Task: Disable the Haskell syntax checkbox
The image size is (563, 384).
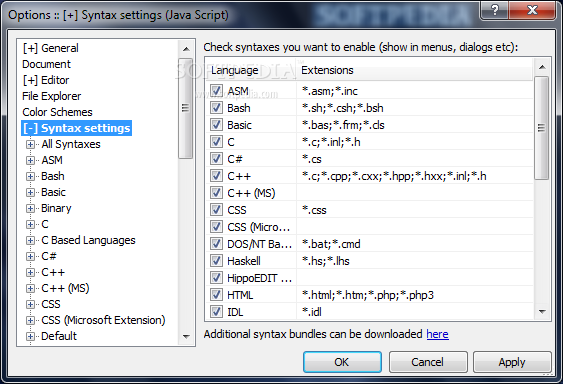Action: click(x=216, y=260)
